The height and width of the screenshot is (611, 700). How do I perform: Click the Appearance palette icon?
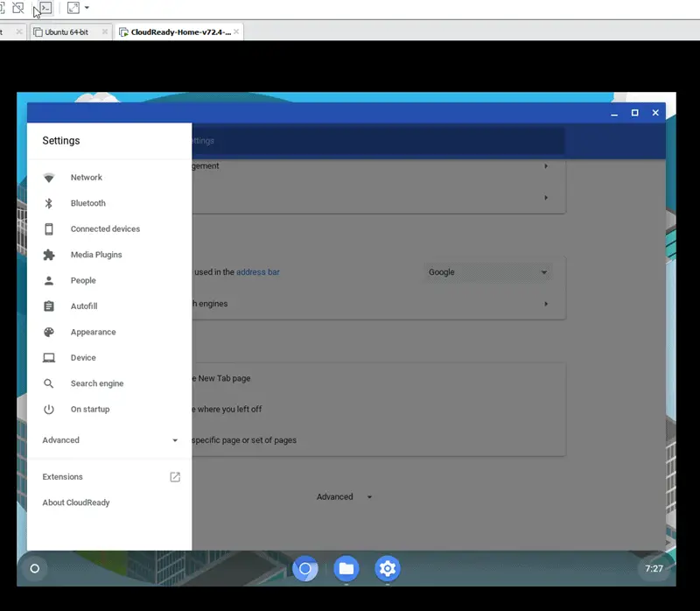(49, 332)
